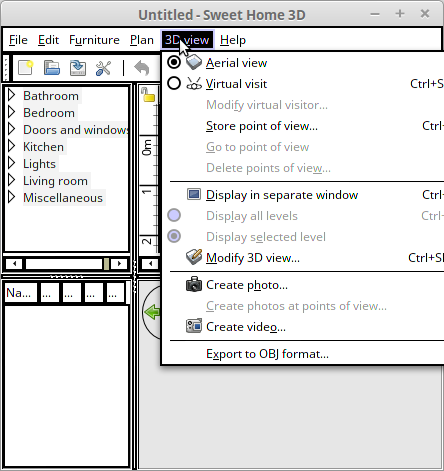Expand the Miscellaneous category
The height and width of the screenshot is (471, 444).
(12, 197)
